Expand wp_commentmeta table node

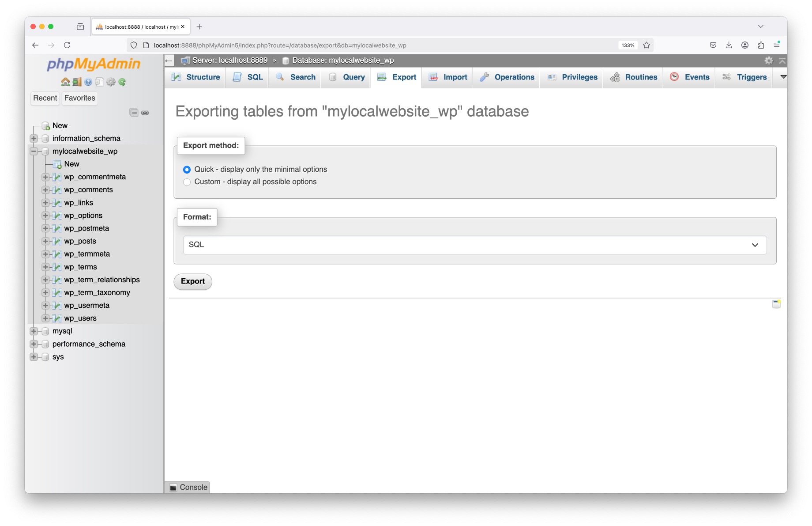pos(45,177)
